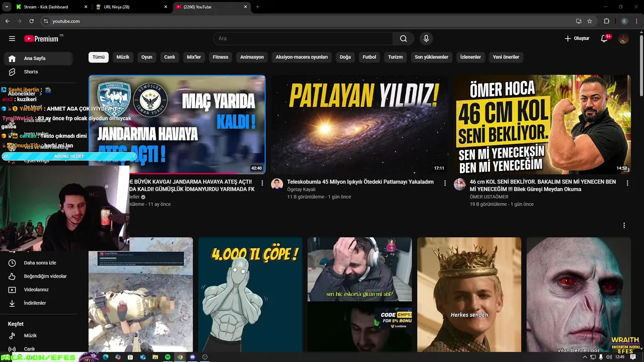Go to Ana Sayfa in sidebar

38,58
